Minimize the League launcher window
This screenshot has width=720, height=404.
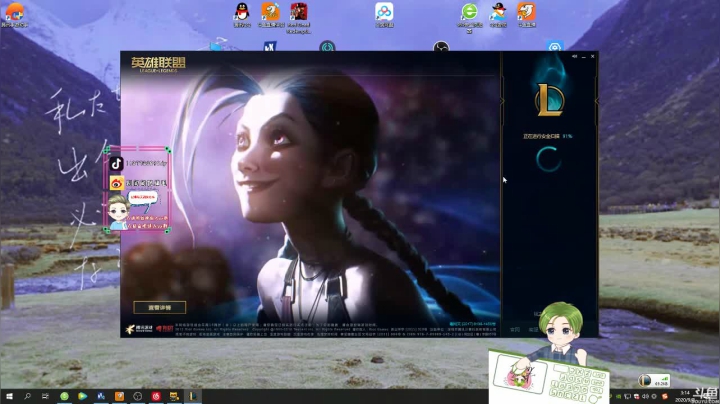click(x=584, y=56)
